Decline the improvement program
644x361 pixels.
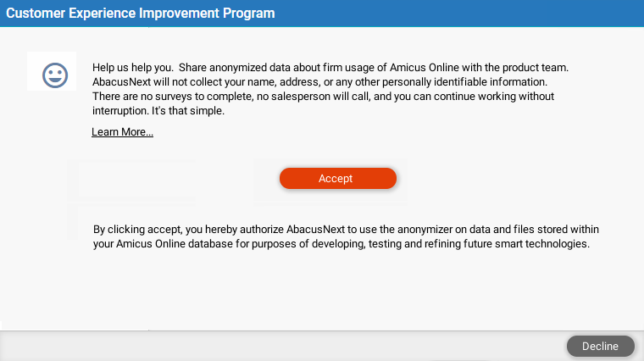pos(601,347)
